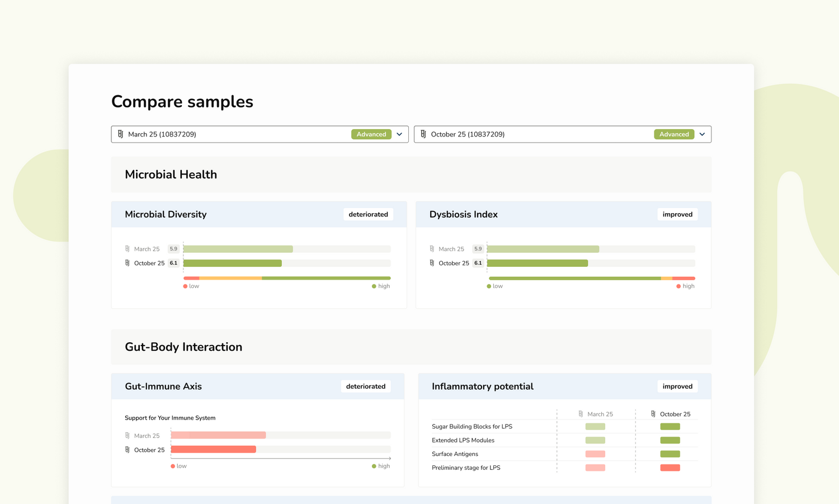Click deteriorated tag on Microbial Diversity
Screen dimensions: 839x504
pyautogui.click(x=368, y=214)
